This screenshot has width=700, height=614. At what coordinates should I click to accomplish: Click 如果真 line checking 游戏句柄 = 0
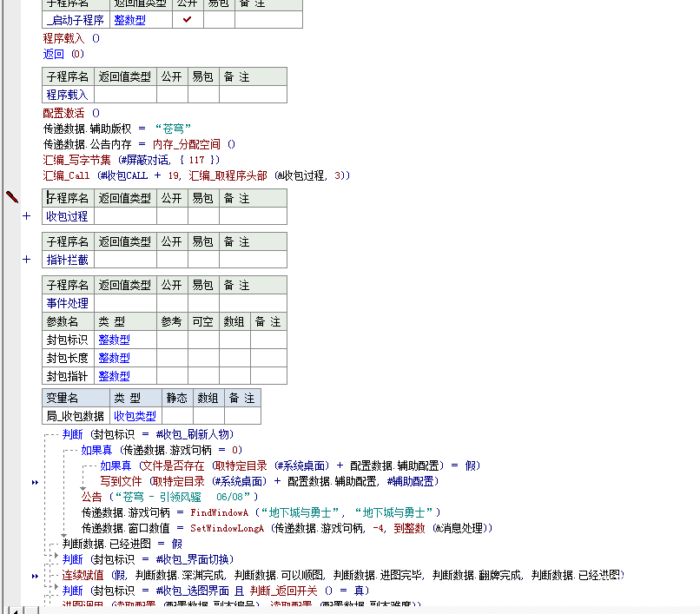pos(162,450)
